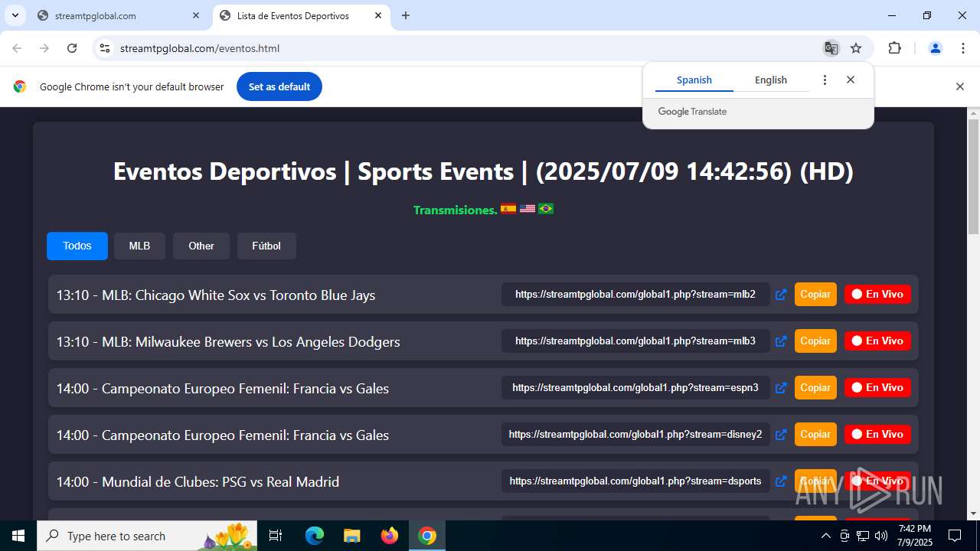Copy the mlb3 stream link

(815, 341)
